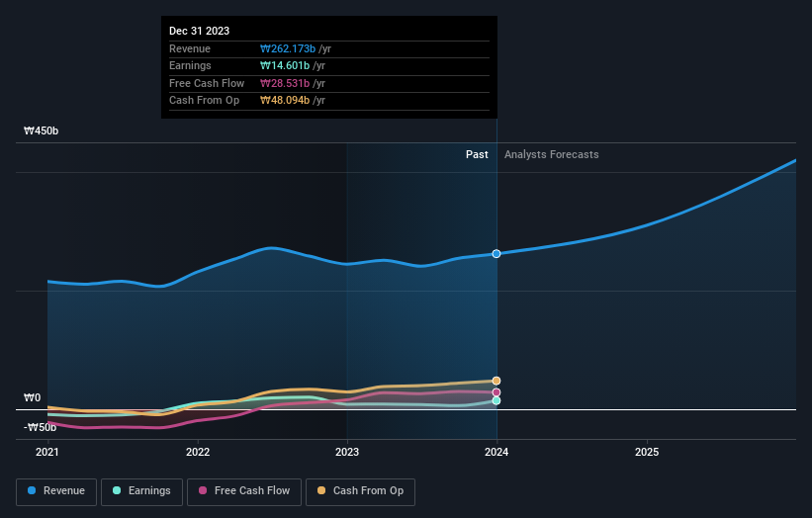Image resolution: width=812 pixels, height=518 pixels.
Task: Click the ₩0 y-axis label
Action: tap(32, 398)
